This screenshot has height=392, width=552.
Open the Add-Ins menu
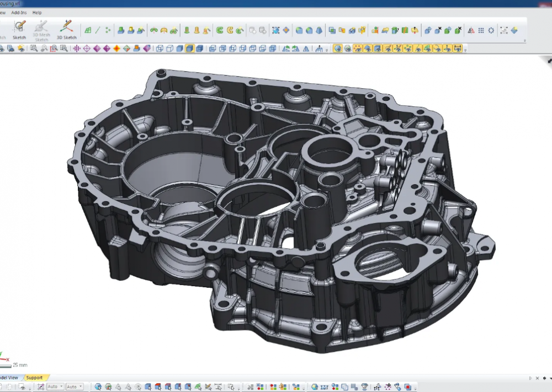19,12
